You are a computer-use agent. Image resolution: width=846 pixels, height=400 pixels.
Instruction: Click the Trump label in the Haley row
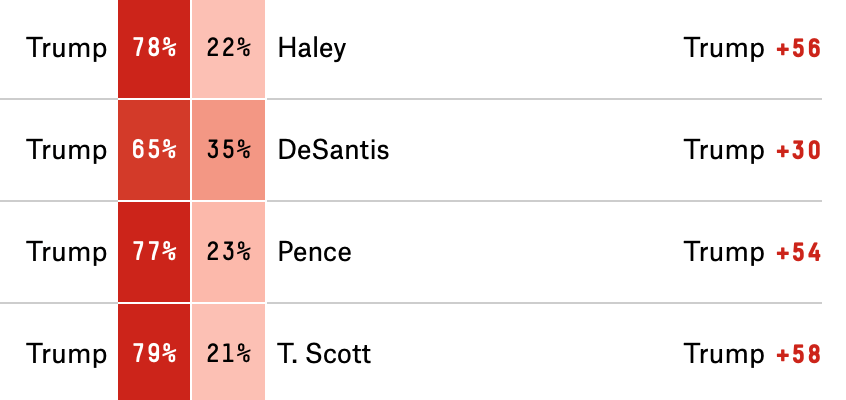(x=66, y=49)
